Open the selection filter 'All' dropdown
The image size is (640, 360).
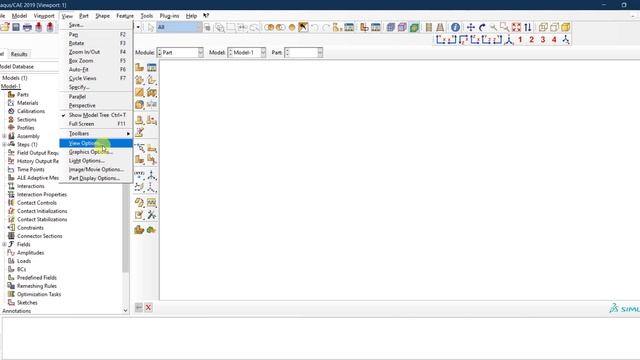coord(179,27)
